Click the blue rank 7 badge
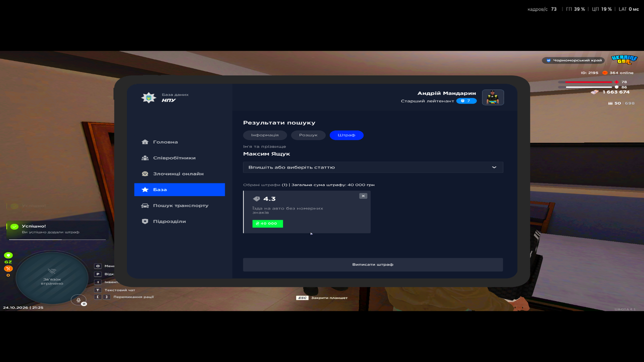The image size is (644, 362). pos(466,101)
